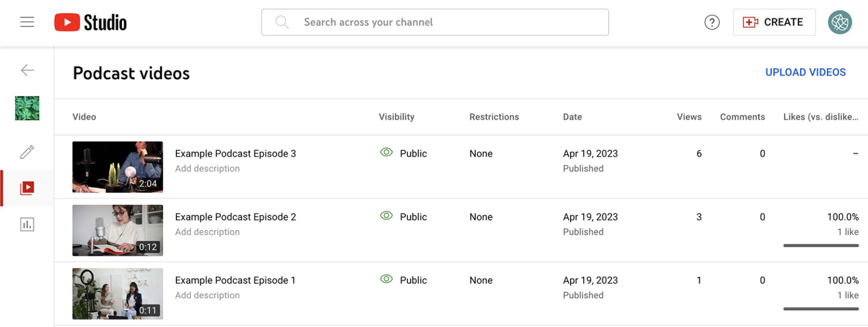This screenshot has width=868, height=327.
Task: Click the CREATE button
Action: (774, 22)
